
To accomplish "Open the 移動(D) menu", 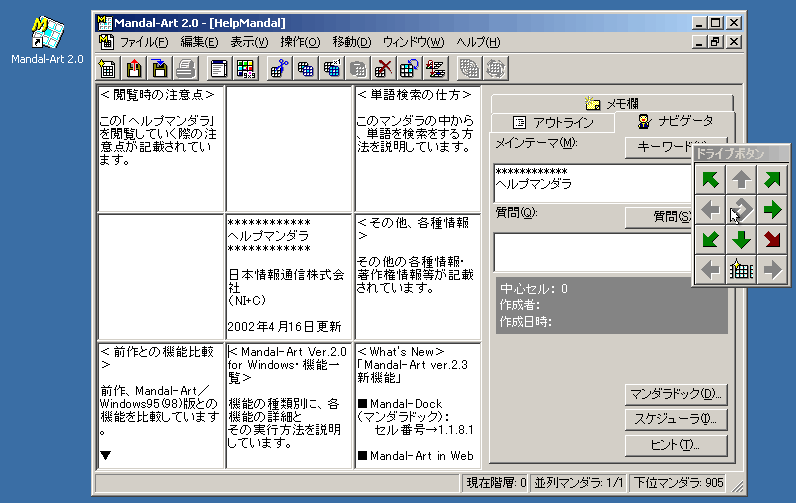I will click(352, 42).
